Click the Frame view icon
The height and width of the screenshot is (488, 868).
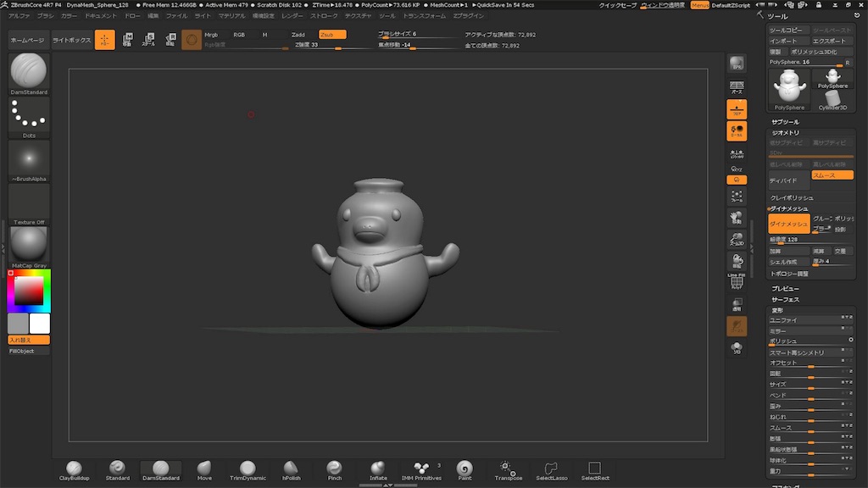[737, 196]
